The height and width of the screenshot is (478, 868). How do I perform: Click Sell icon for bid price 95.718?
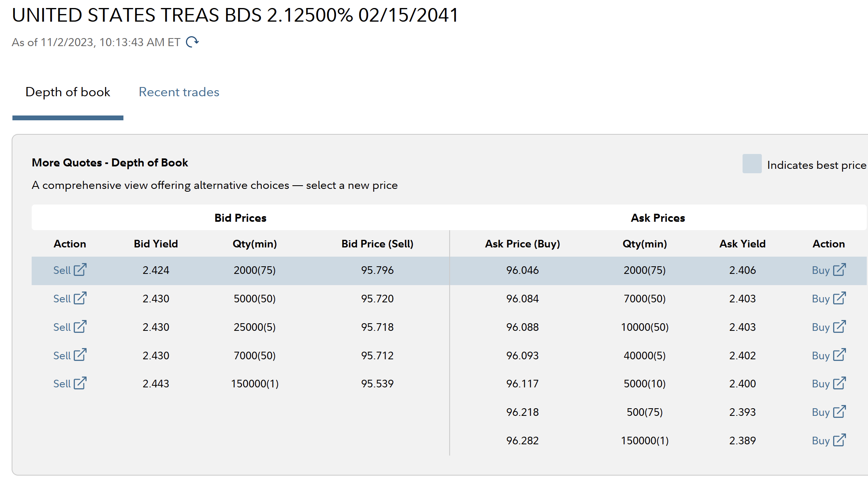(x=80, y=326)
